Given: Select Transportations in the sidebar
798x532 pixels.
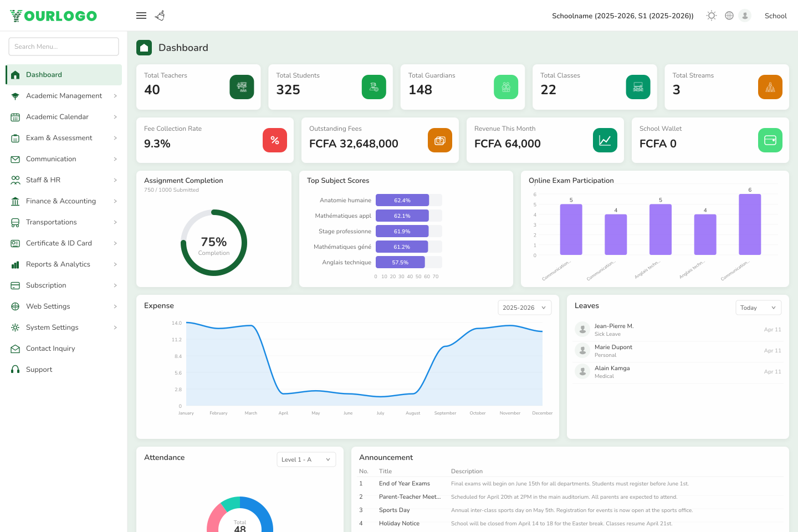Looking at the screenshot, I should (x=64, y=222).
